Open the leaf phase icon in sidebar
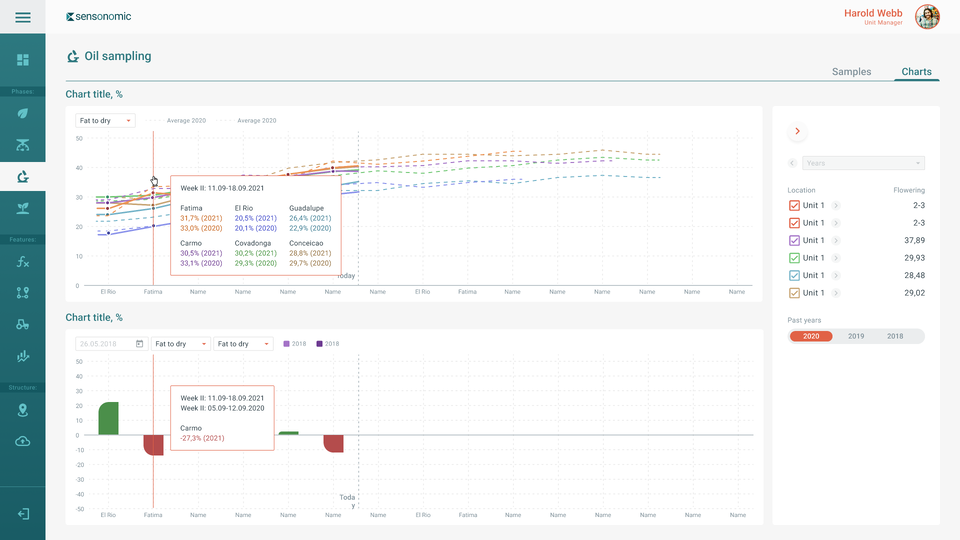Screen dimensions: 960x540 [22, 113]
